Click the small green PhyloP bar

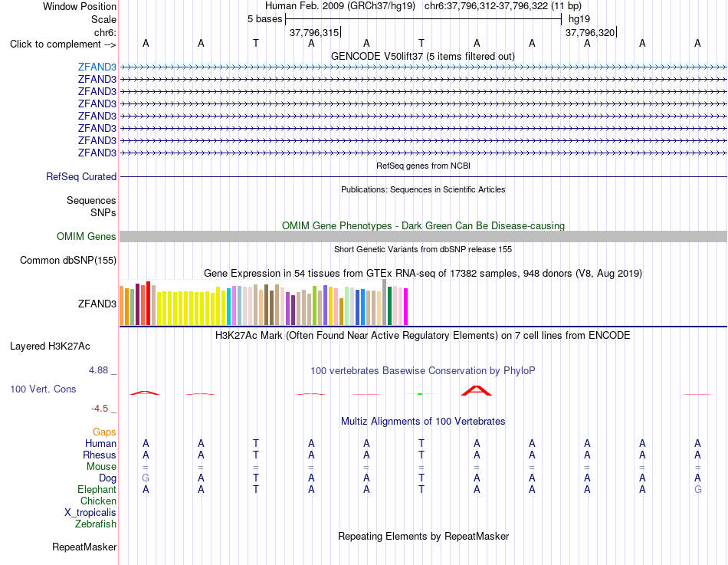[x=420, y=394]
